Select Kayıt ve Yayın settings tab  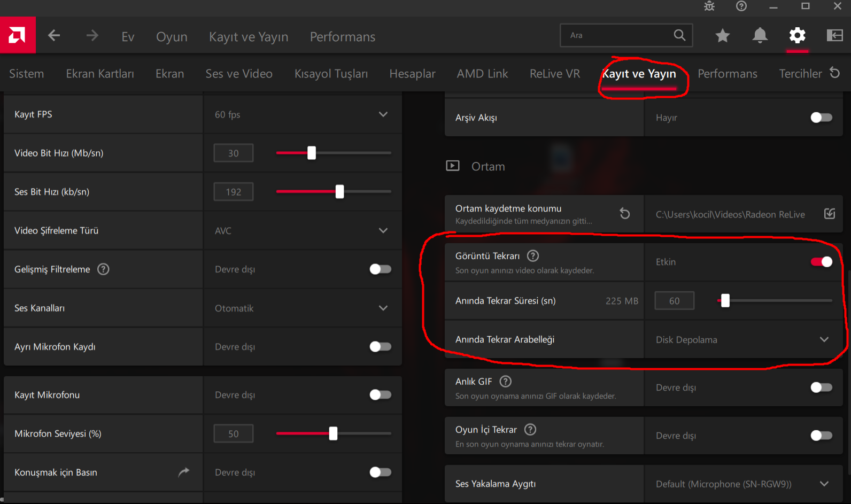[639, 74]
